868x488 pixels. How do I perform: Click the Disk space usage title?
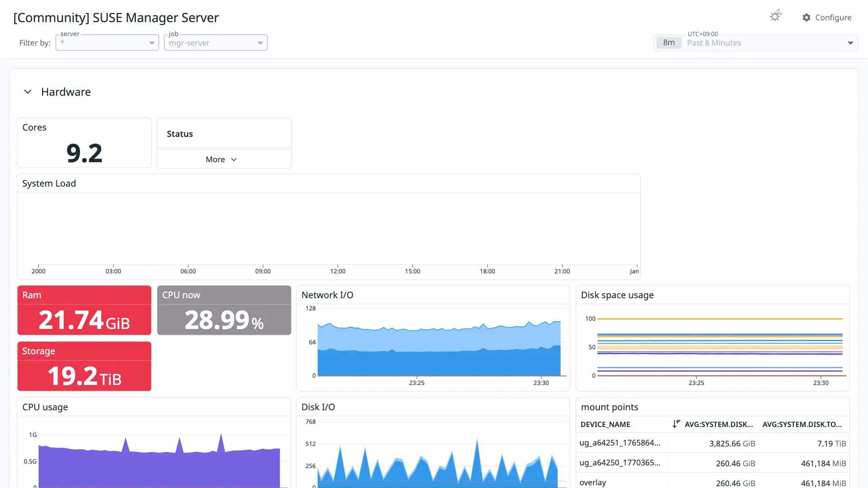617,295
